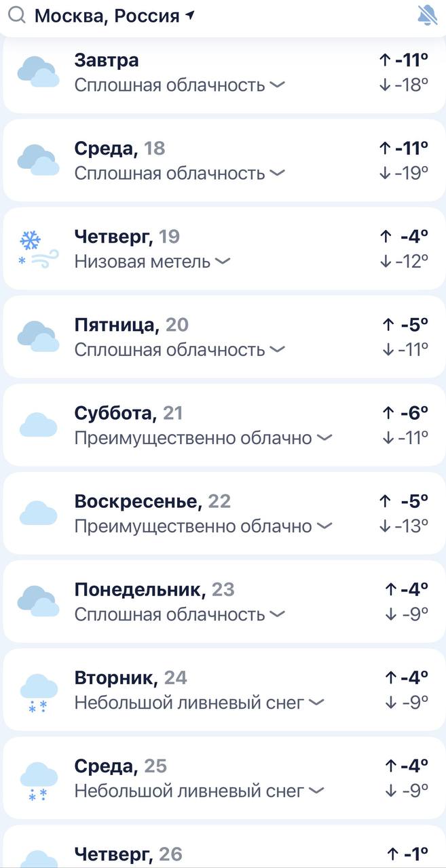Viewport: 446px width, 868px height.
Task: Expand Небольшой ливневый снег chevron for Вторник 24
Action: pyautogui.click(x=316, y=703)
